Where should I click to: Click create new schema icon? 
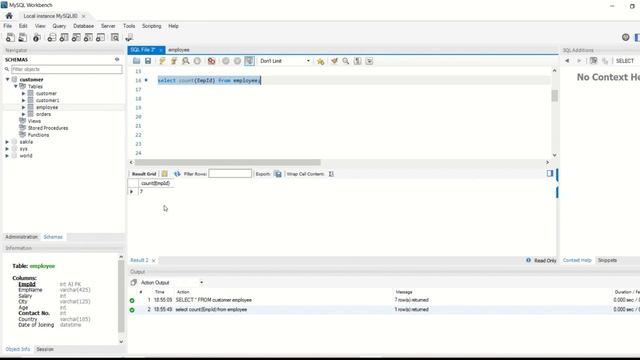pyautogui.click(x=51, y=38)
